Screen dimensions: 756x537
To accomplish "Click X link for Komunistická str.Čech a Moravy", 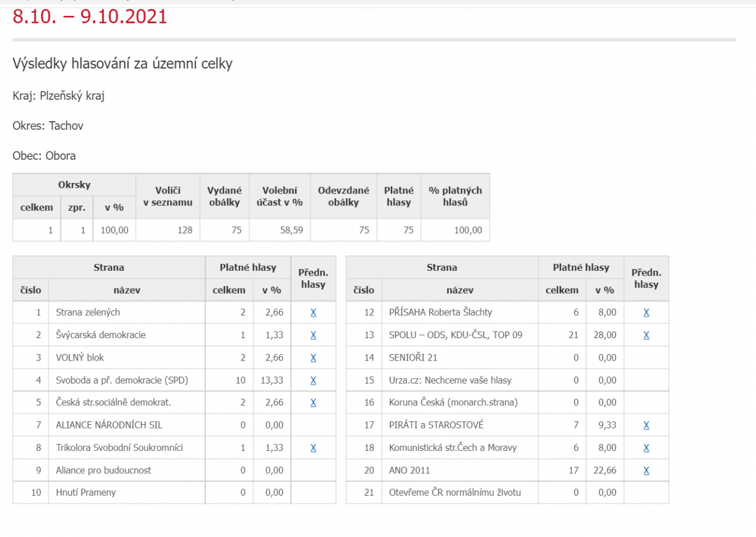I will tap(646, 448).
